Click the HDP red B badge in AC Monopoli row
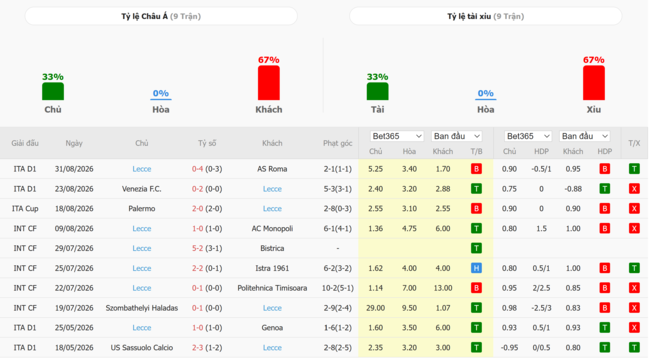 click(x=605, y=228)
